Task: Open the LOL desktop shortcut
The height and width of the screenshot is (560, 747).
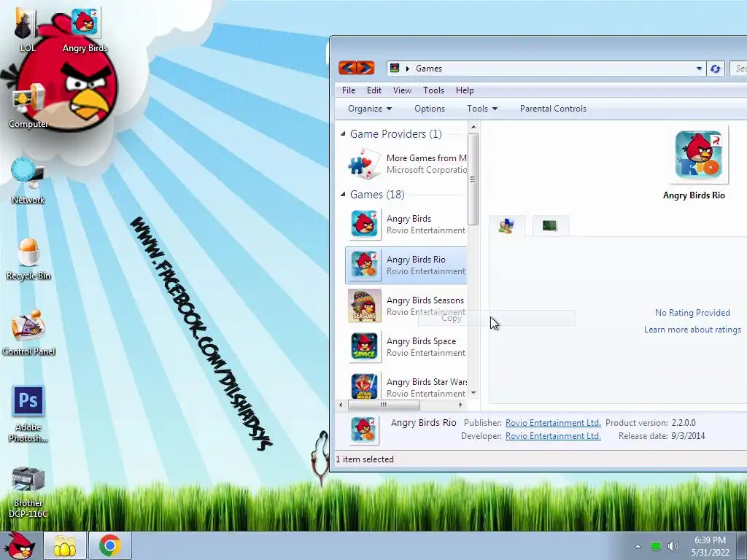Action: [27, 28]
